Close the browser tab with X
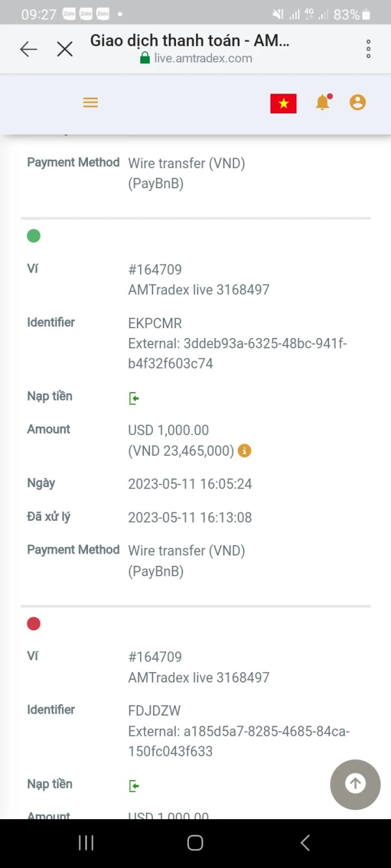This screenshot has height=868, width=391. 65,49
